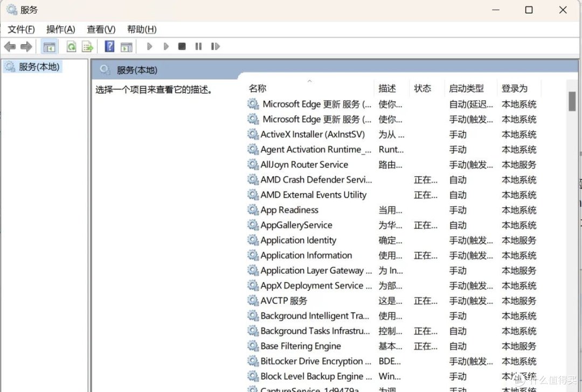Select Application Information service

click(392, 256)
